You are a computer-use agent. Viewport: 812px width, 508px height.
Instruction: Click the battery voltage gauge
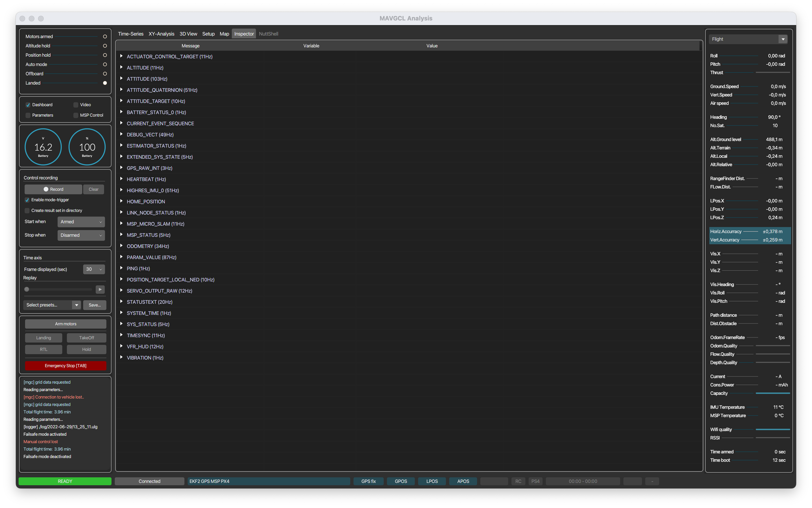point(43,147)
